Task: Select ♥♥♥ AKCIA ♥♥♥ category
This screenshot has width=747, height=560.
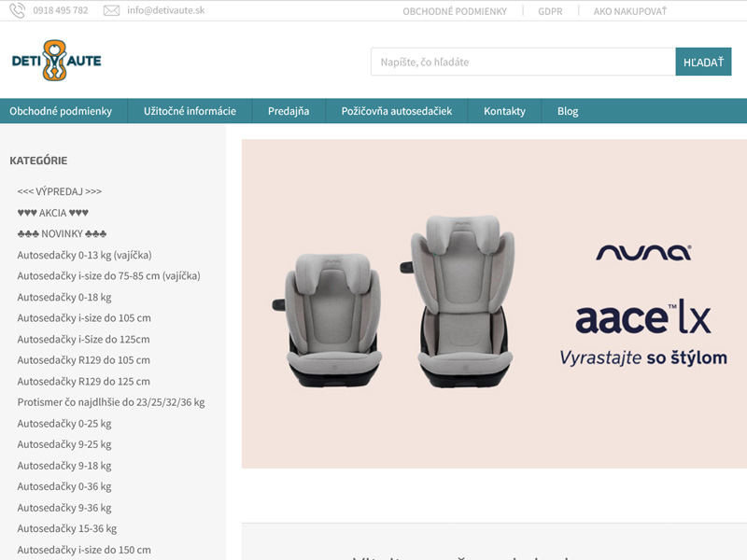Action: [53, 213]
